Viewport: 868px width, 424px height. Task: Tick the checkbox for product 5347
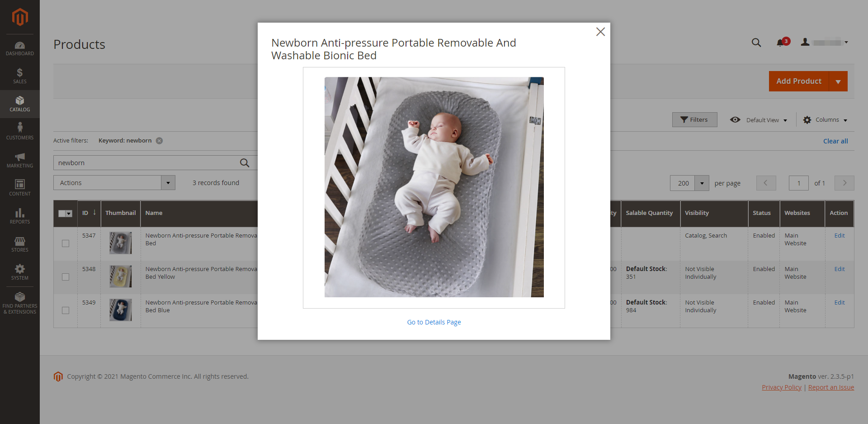(x=66, y=243)
